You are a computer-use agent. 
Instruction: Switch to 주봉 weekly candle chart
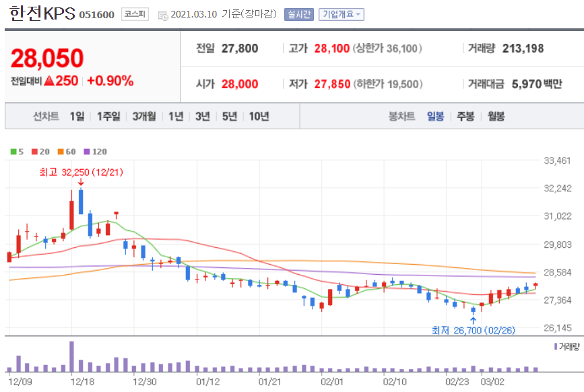(x=465, y=117)
